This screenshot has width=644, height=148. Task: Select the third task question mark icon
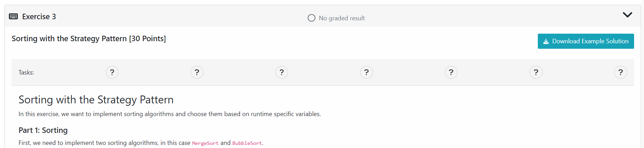[282, 72]
